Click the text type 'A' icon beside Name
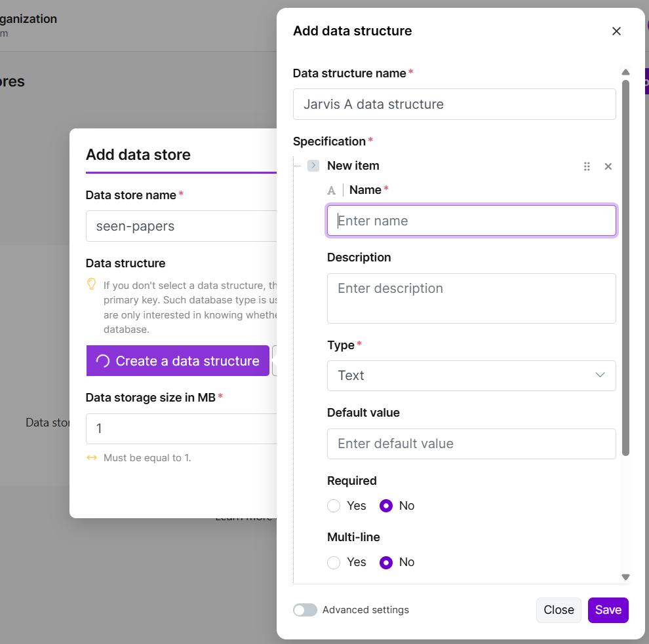649x644 pixels. pos(332,191)
